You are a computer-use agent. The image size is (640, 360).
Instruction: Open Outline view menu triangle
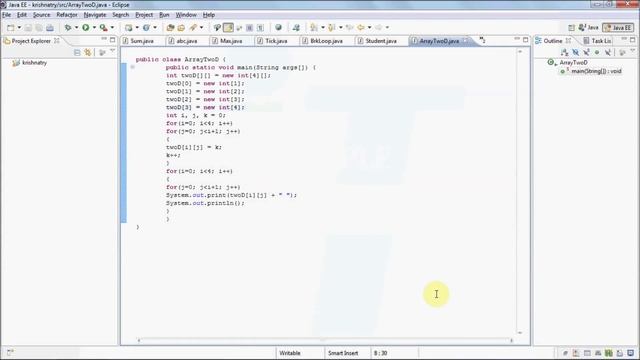633,51
